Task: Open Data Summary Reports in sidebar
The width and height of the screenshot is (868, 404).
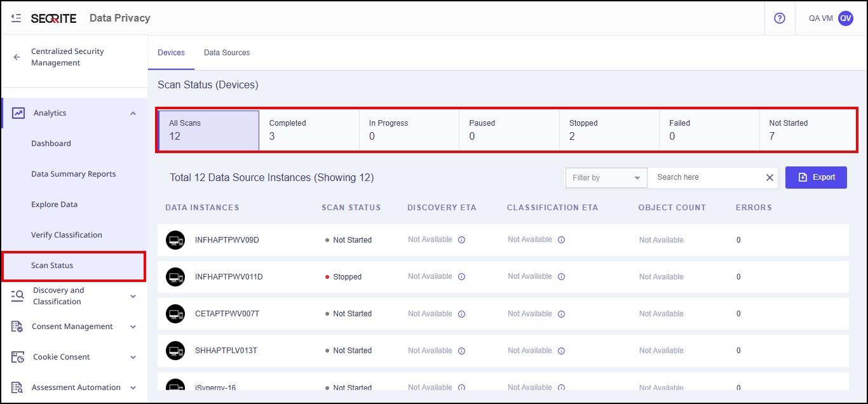Action: click(x=73, y=174)
